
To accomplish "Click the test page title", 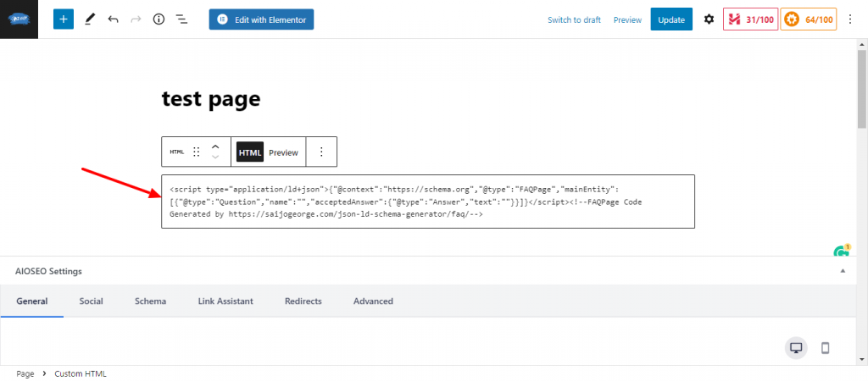I will pyautogui.click(x=211, y=98).
